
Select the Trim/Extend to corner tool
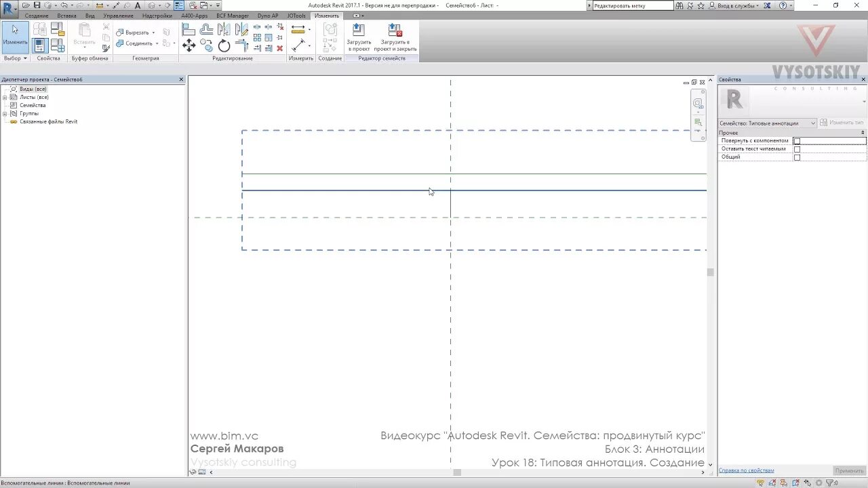coord(241,46)
